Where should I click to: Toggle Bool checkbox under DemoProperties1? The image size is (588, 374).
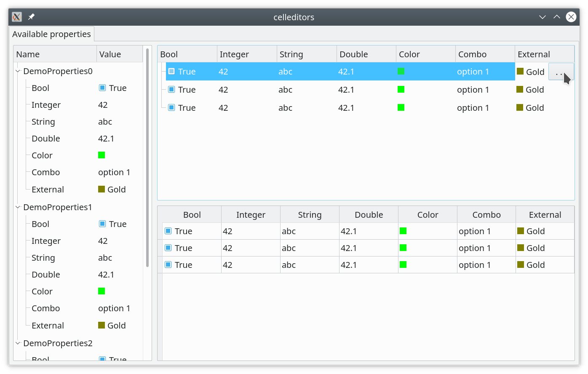click(102, 224)
